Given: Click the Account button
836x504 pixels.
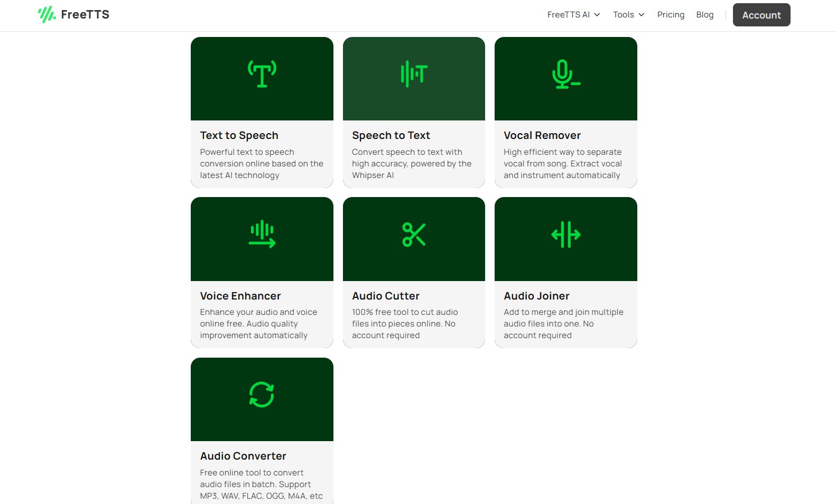Looking at the screenshot, I should tap(761, 15).
